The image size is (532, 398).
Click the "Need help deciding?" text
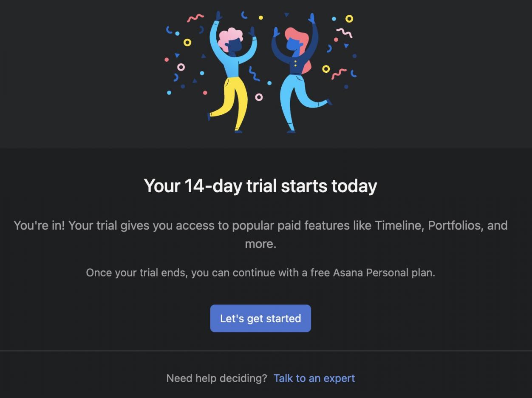pos(217,378)
